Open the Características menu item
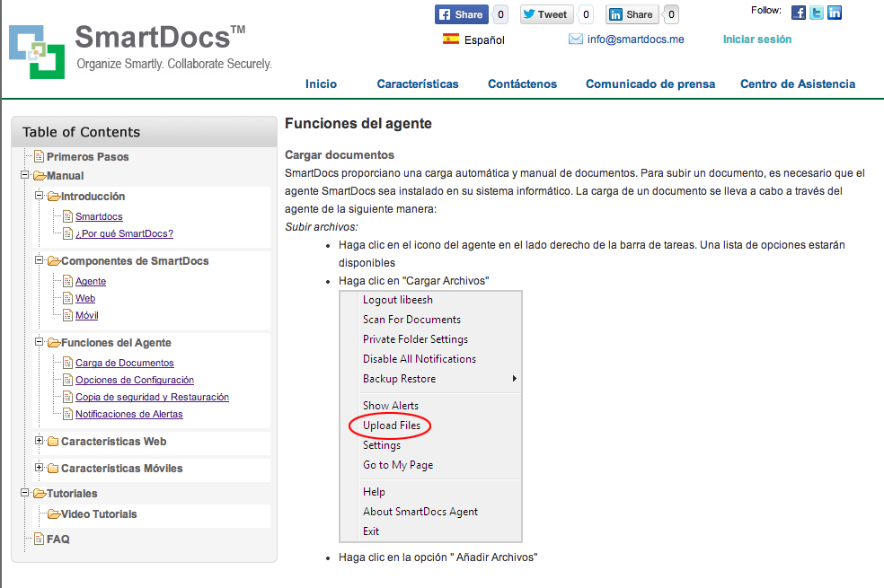 coord(418,83)
